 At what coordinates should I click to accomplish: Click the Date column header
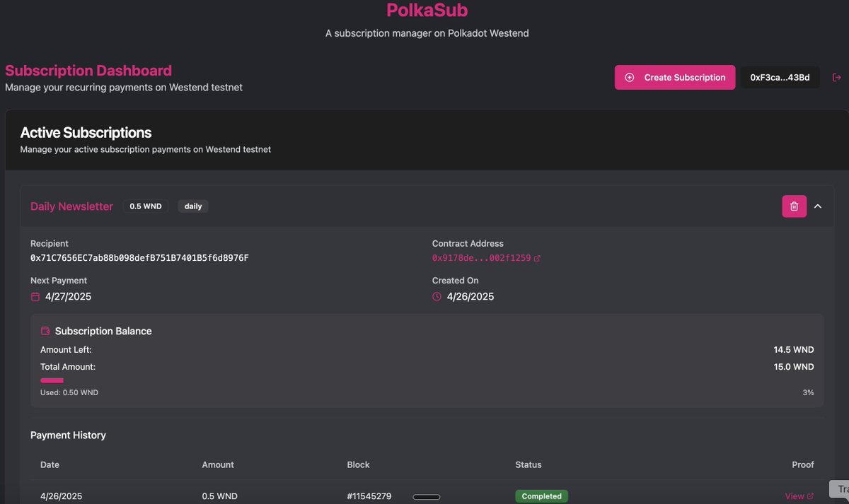point(50,464)
